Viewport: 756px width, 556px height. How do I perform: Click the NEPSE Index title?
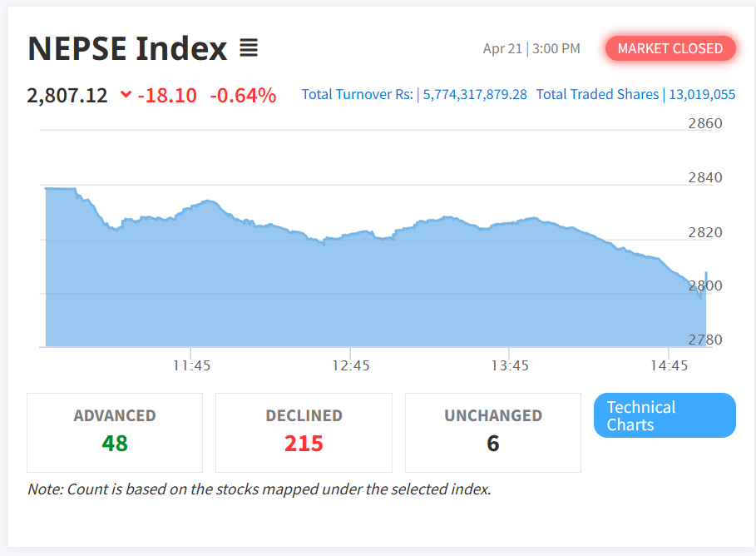[x=127, y=48]
